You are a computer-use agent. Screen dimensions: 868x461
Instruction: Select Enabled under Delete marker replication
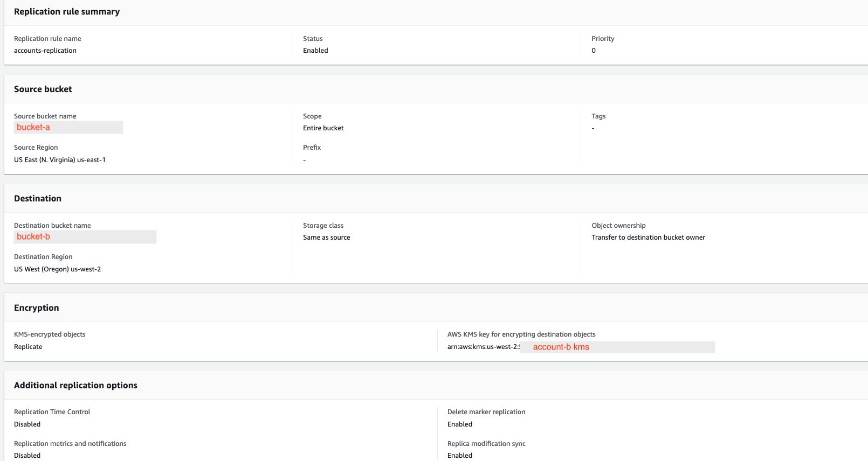pos(460,424)
